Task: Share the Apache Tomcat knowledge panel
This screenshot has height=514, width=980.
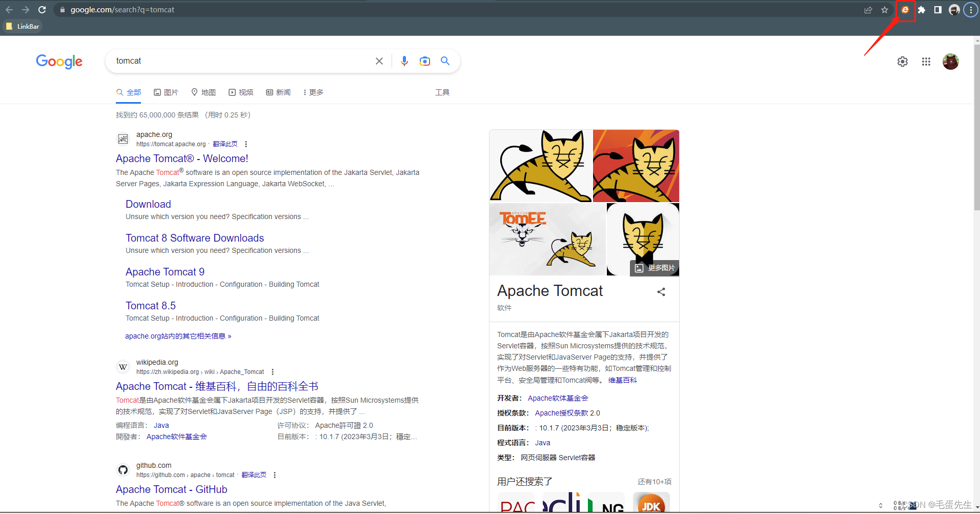Action: click(661, 292)
